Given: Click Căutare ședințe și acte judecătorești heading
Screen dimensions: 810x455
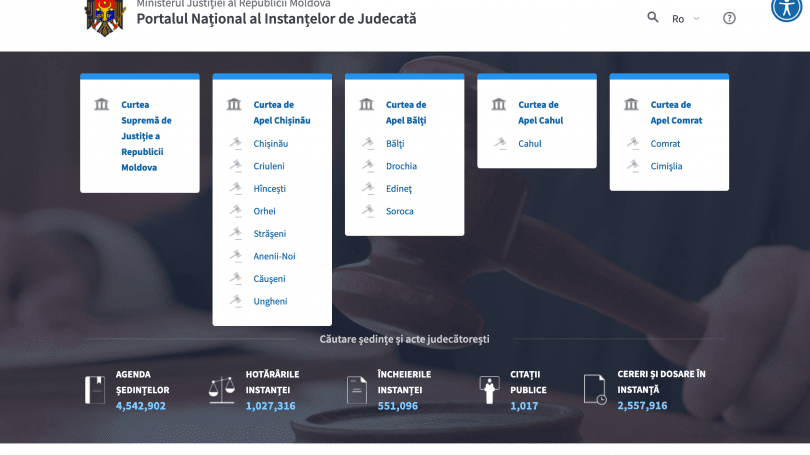Looking at the screenshot, I should coord(404,339).
